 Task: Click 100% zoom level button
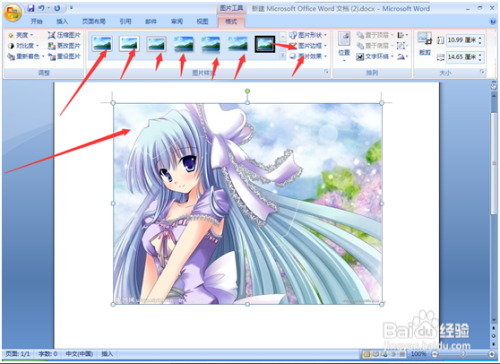tap(418, 354)
